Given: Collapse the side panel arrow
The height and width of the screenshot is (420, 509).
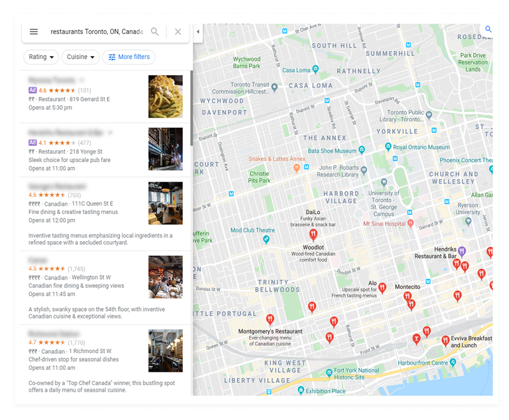Looking at the screenshot, I should click(x=198, y=32).
